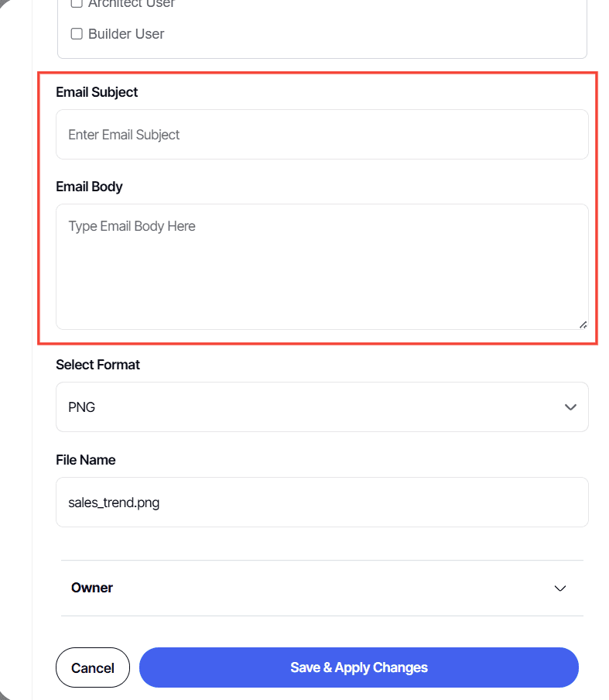Click the Enter Email Subject field

click(322, 134)
